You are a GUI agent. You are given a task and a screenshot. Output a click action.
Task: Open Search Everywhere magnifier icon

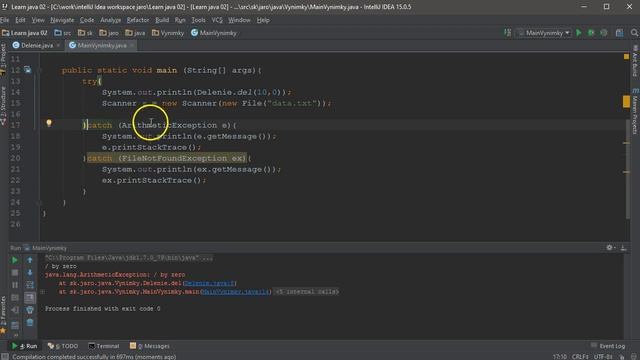pyautogui.click(x=634, y=33)
